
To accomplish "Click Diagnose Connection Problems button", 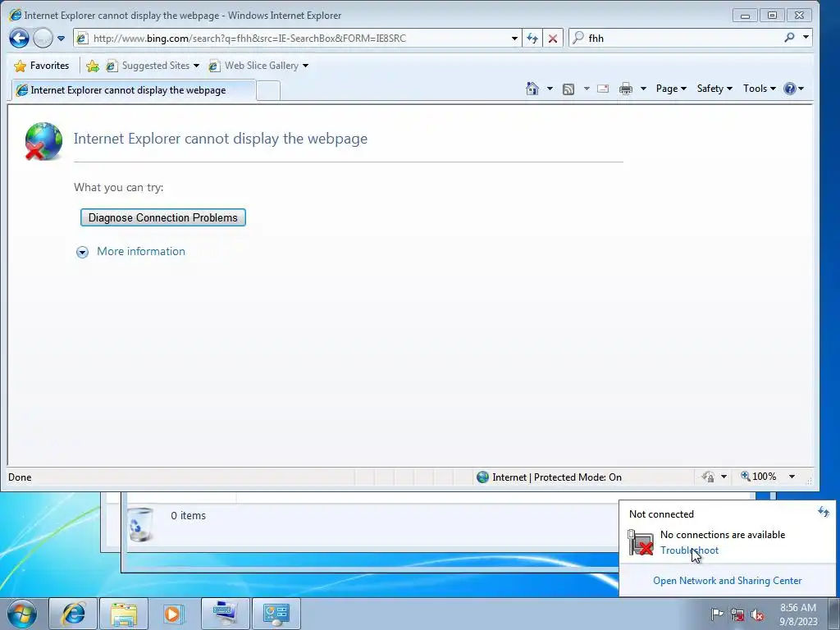I will (163, 217).
